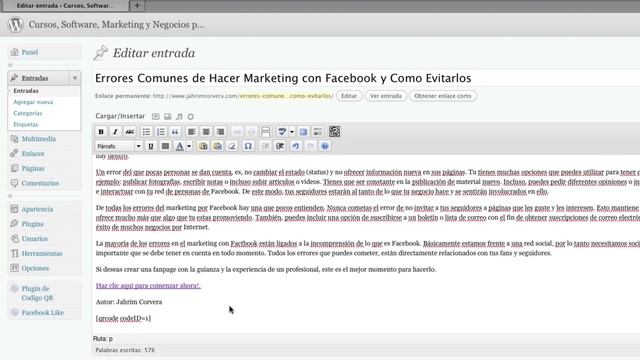
Task: Add an image via Cargar/Insertar
Action: (x=156, y=116)
